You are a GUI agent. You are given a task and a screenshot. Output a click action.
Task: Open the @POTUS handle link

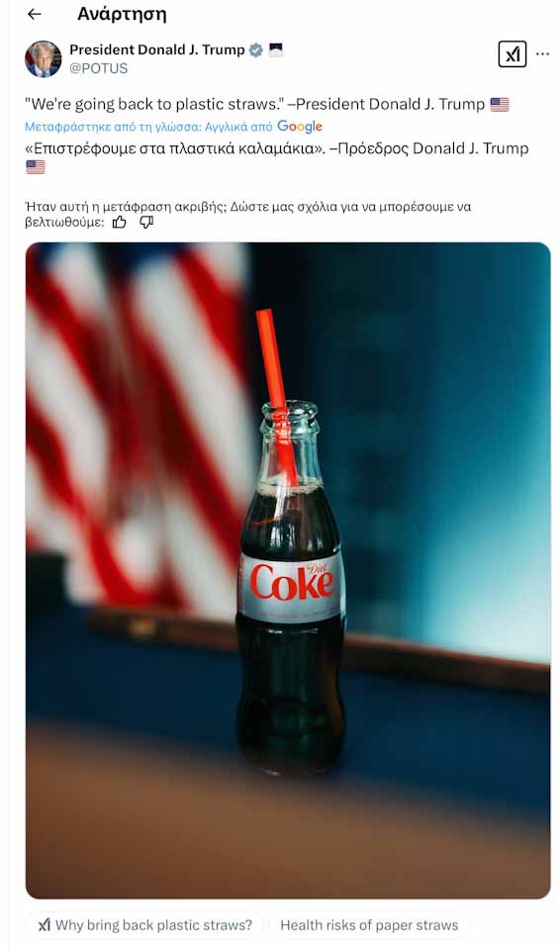(x=99, y=68)
